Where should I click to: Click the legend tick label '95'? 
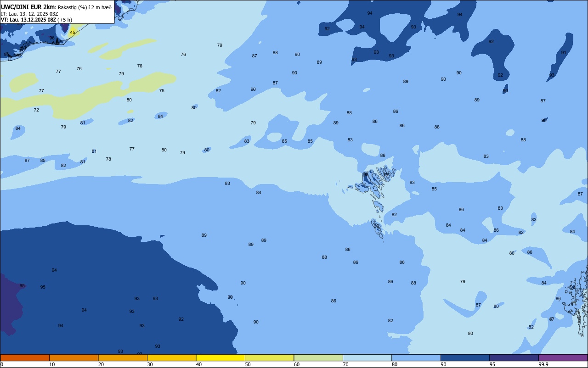[x=492, y=364]
